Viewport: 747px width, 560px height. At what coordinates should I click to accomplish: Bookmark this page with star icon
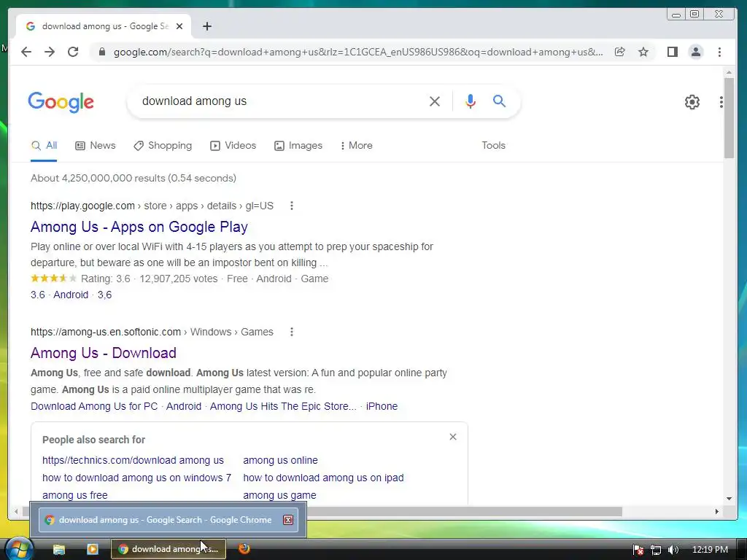pos(643,52)
